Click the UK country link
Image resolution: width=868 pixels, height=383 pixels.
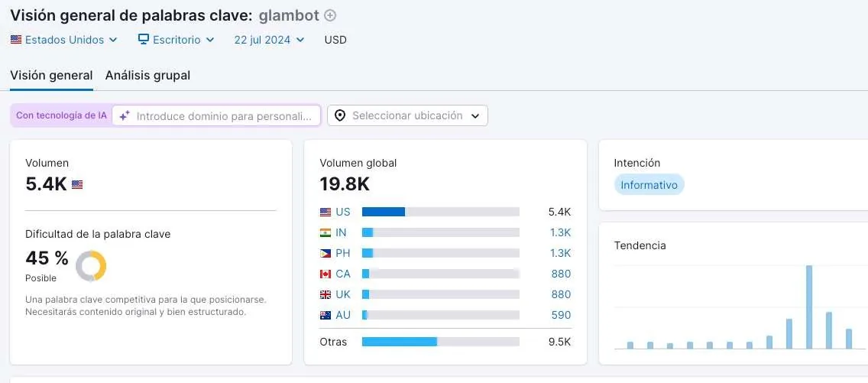(342, 294)
